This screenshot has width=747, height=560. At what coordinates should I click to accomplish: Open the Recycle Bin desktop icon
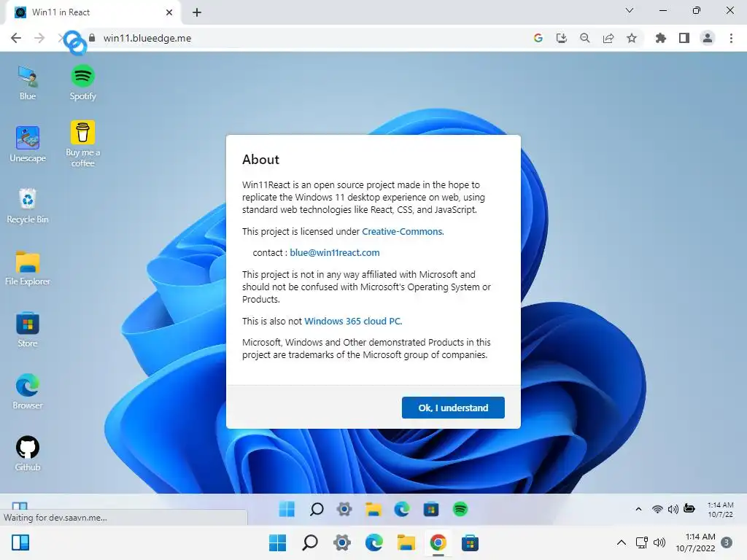coord(28,206)
